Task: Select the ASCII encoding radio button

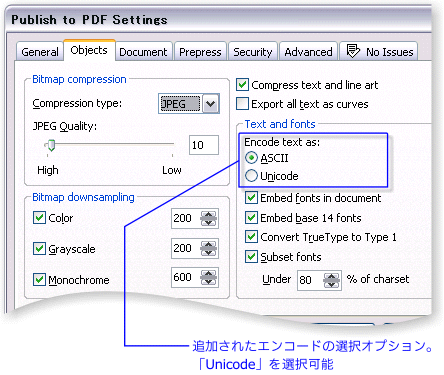Action: 251,158
